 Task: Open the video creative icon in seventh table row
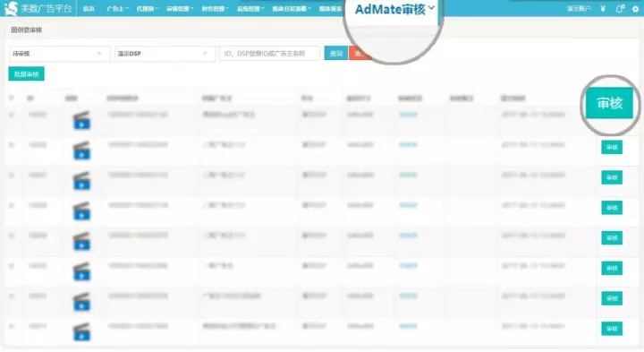click(81, 302)
